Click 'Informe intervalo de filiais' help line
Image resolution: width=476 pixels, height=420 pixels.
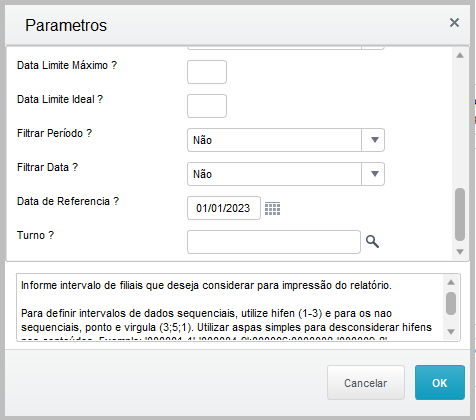coord(206,285)
